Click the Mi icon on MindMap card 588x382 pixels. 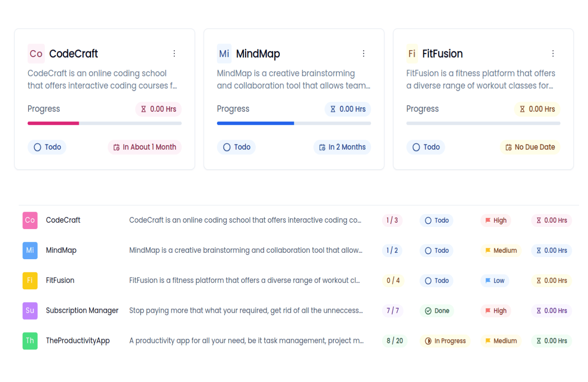pos(224,54)
